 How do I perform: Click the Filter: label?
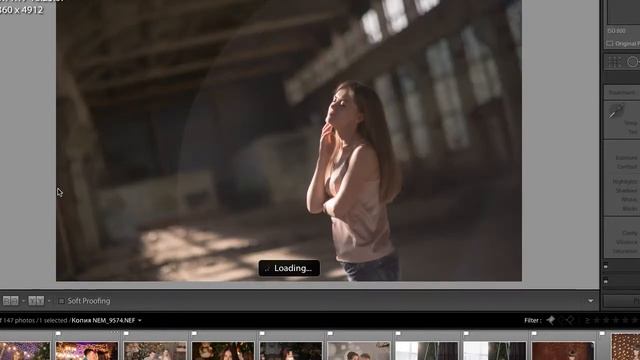pyautogui.click(x=533, y=320)
